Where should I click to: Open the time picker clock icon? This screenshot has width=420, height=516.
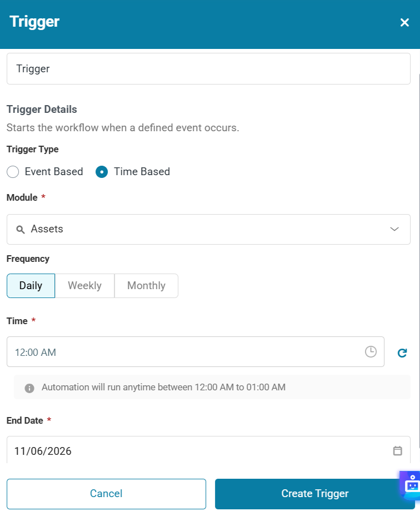(x=371, y=351)
